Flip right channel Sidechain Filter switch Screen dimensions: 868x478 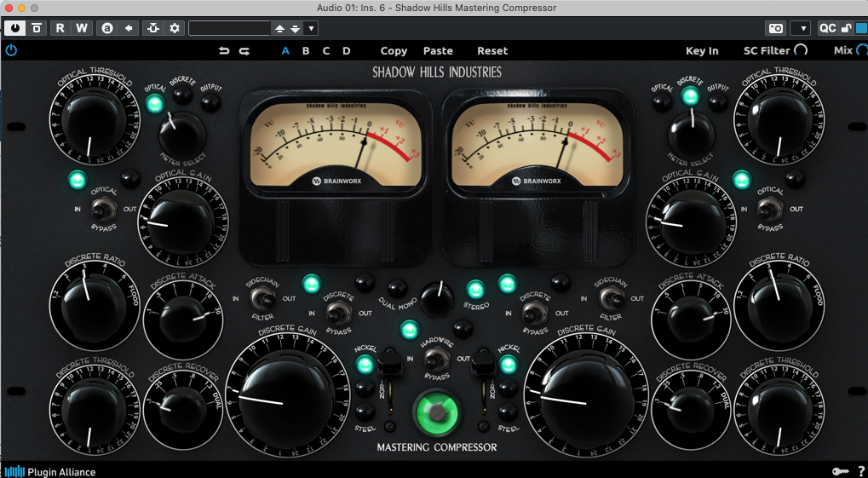[611, 298]
